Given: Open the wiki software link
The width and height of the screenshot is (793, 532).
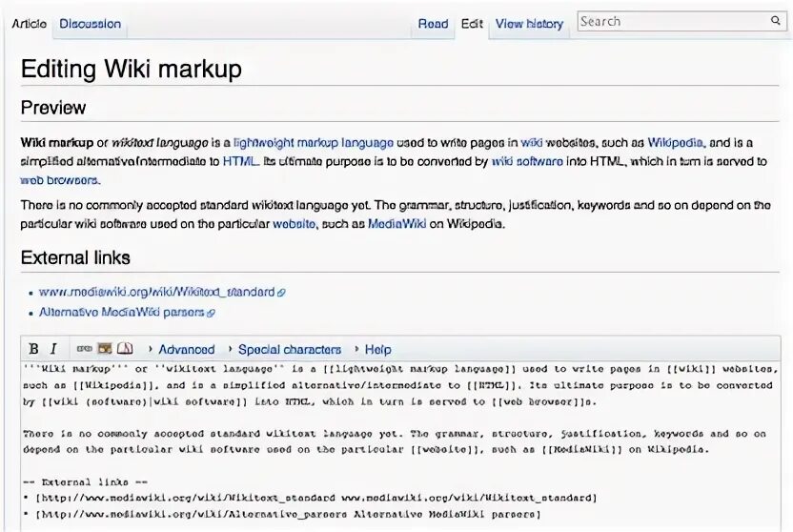Looking at the screenshot, I should (x=527, y=161).
